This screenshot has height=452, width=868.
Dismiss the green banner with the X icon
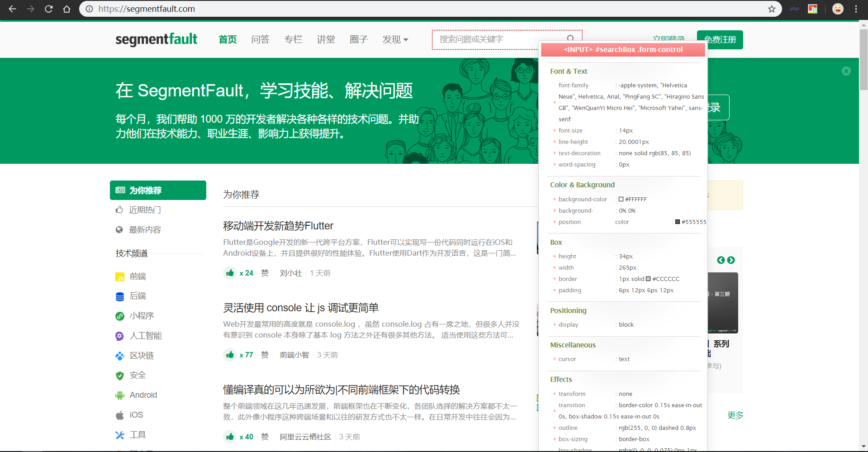pyautogui.click(x=846, y=71)
